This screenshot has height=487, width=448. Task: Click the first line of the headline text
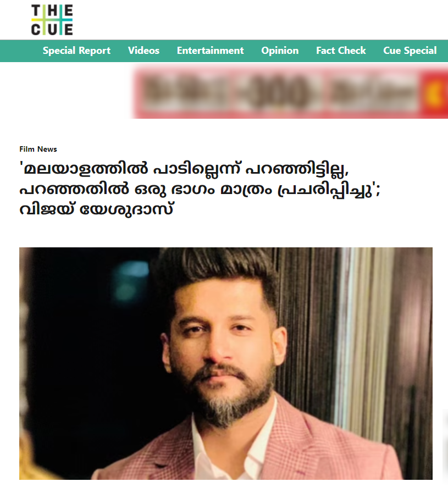click(185, 169)
